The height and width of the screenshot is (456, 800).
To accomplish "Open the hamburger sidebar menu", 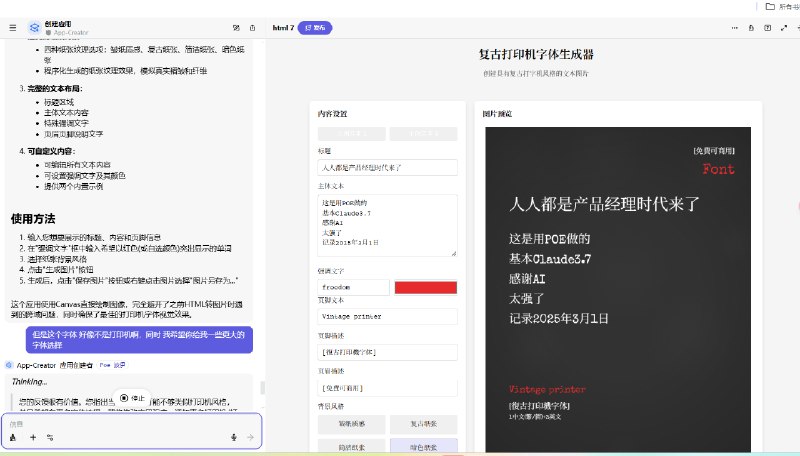I will tap(13, 28).
